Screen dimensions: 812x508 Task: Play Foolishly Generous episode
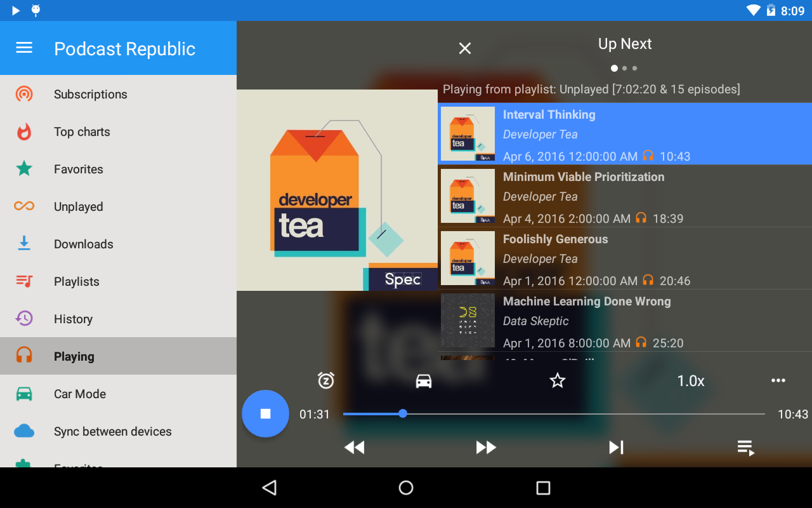[x=625, y=258]
